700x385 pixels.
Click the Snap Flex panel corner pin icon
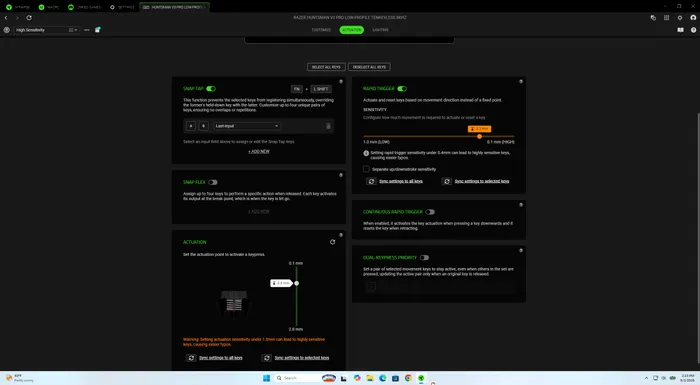coord(341,175)
